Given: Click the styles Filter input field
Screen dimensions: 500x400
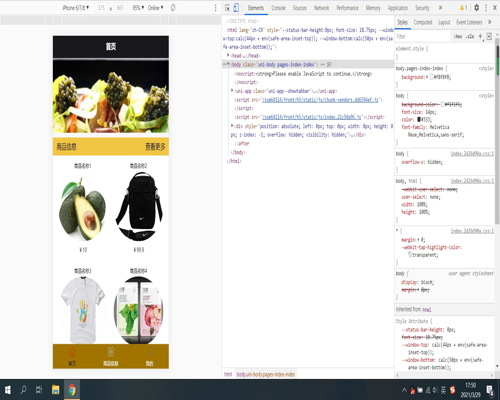Looking at the screenshot, I should pyautogui.click(x=423, y=36).
